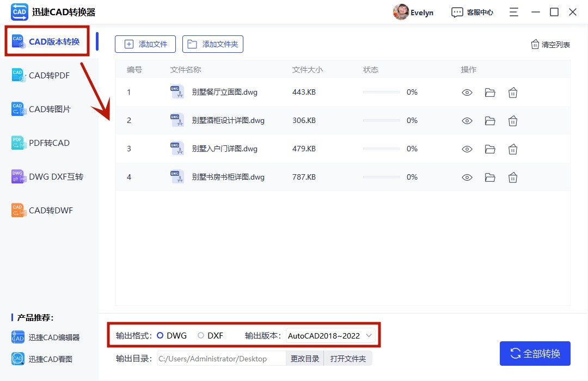
Task: Select DXF as the output format
Action: click(x=200, y=335)
